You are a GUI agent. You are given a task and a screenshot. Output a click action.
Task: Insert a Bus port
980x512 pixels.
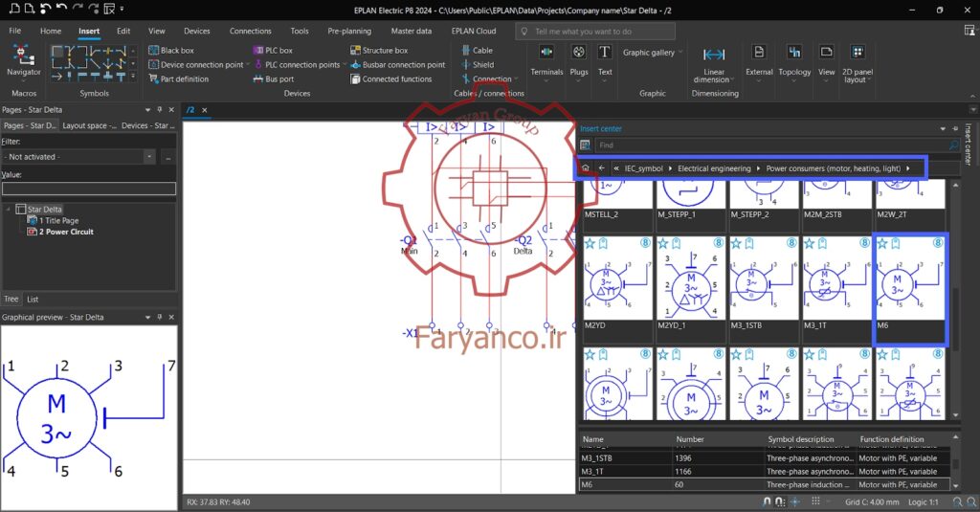pos(273,78)
